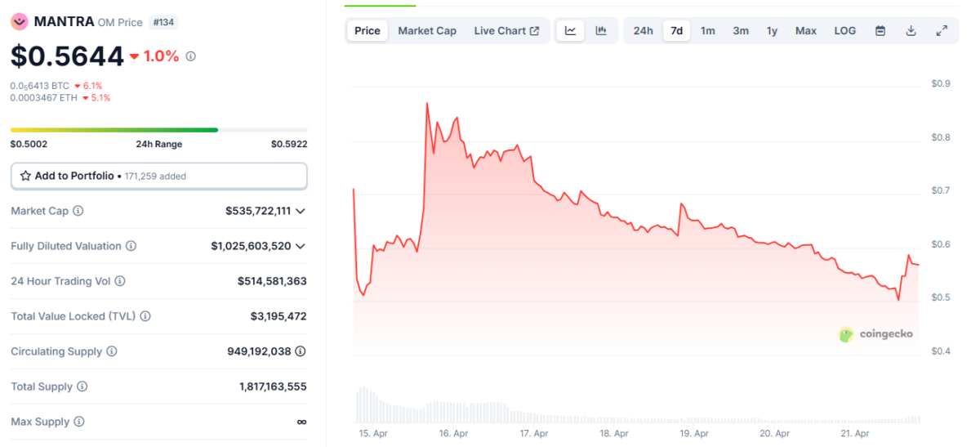Viewport: 980px width, 447px height.
Task: Click the MANTRA coin logo
Action: pos(20,22)
